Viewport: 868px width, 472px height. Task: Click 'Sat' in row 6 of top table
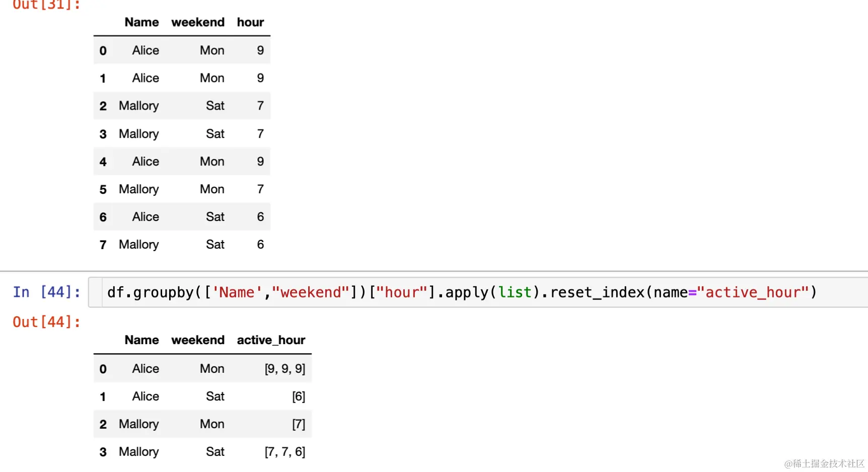point(215,217)
